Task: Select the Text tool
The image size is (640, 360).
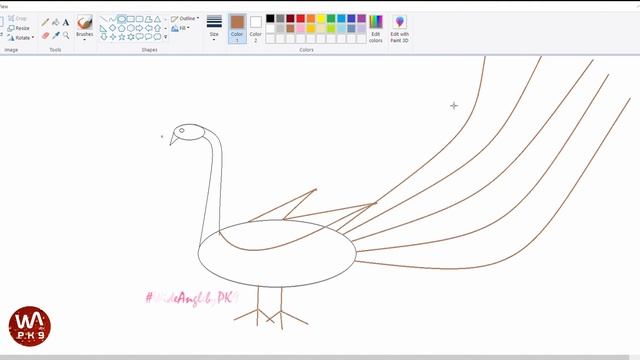Action: pyautogui.click(x=66, y=22)
